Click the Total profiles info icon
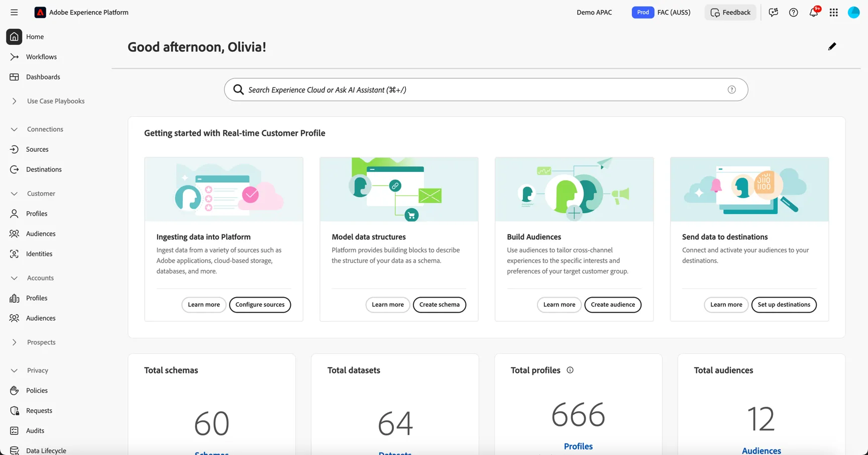868x455 pixels. [x=570, y=370]
